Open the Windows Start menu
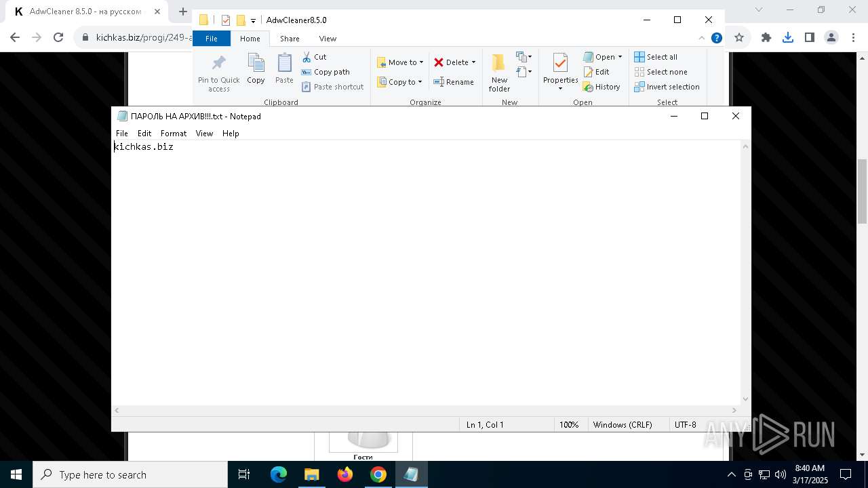Viewport: 868px width, 488px height. click(x=16, y=474)
